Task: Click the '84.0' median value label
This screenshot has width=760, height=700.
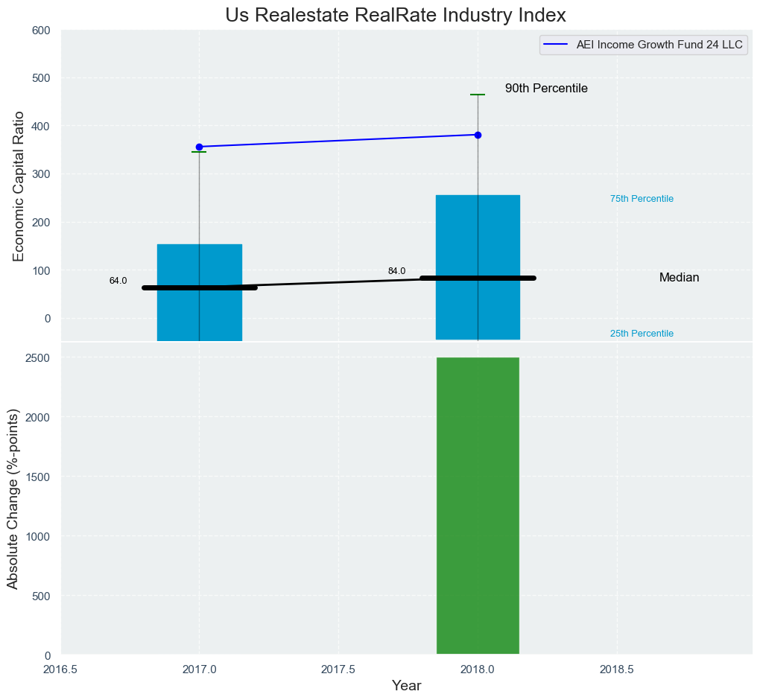Action: coord(396,271)
